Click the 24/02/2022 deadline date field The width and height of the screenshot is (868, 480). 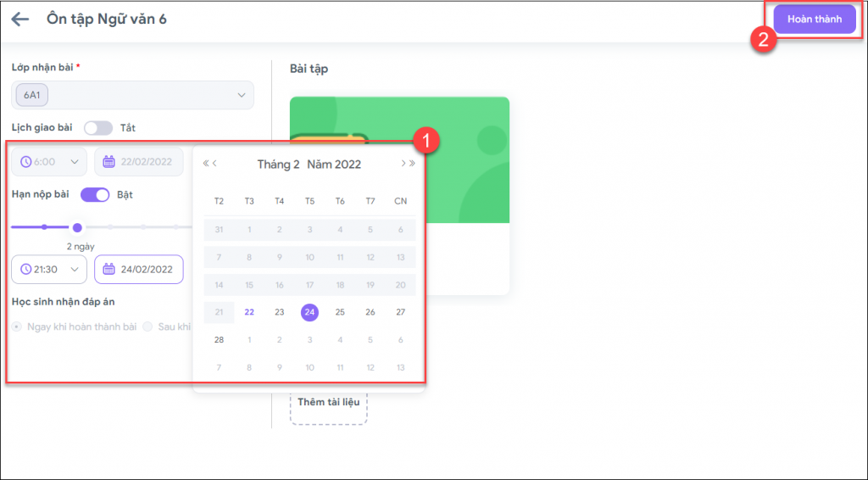[x=146, y=270]
